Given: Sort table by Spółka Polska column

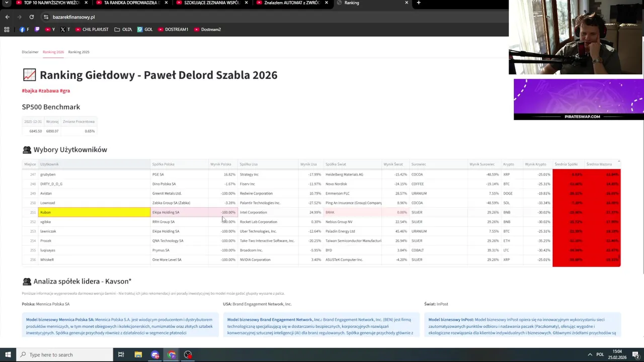Looking at the screenshot, I should 179,164.
